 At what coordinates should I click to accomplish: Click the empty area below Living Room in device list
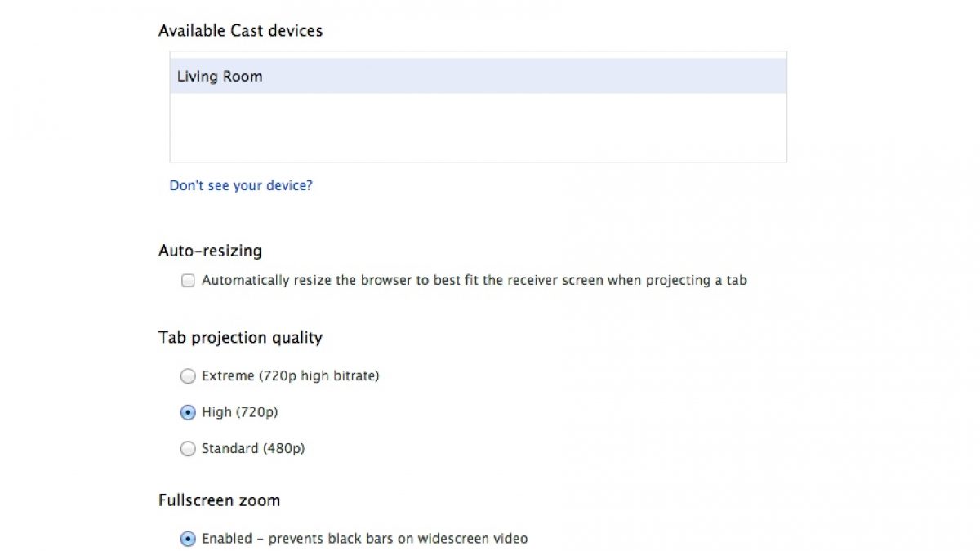[x=478, y=127]
